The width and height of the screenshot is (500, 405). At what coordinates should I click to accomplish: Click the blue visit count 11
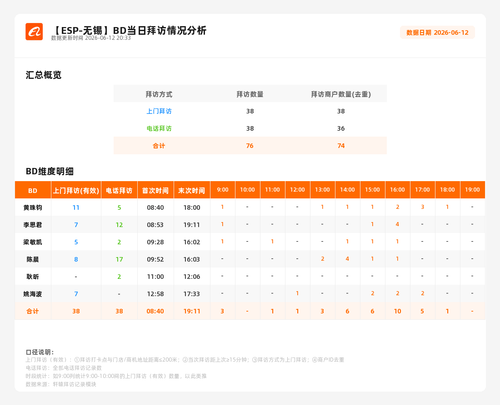76,207
